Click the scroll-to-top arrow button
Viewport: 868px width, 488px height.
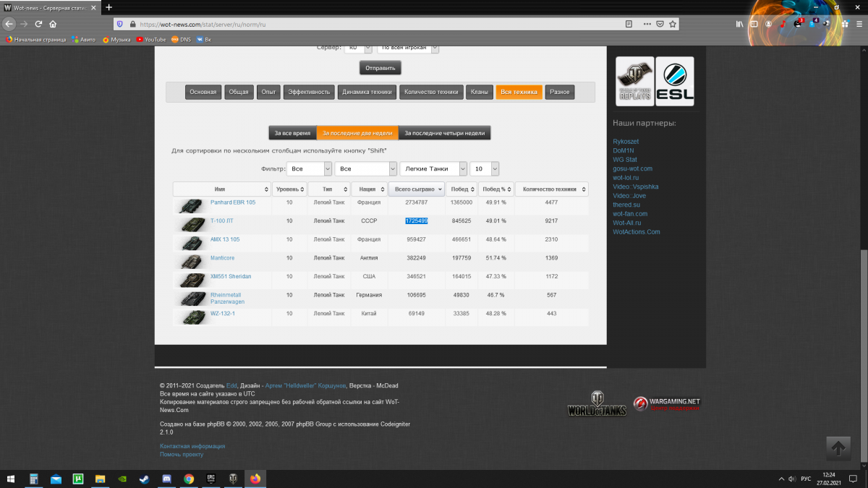pos(838,448)
